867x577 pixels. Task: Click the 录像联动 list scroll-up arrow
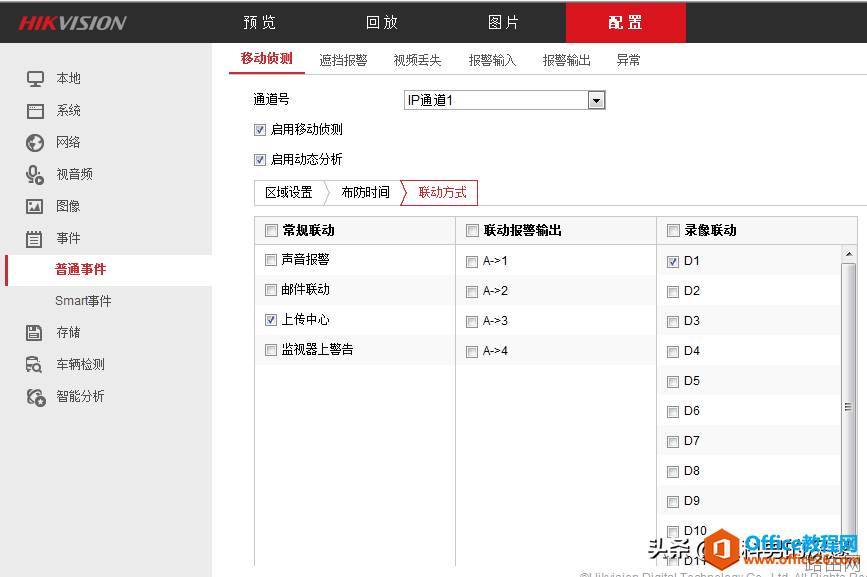(x=849, y=254)
